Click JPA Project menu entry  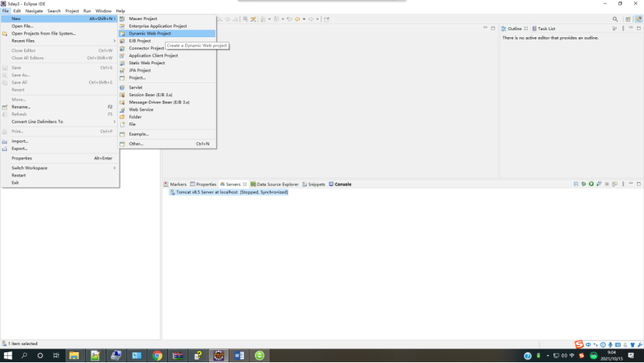tap(167, 71)
